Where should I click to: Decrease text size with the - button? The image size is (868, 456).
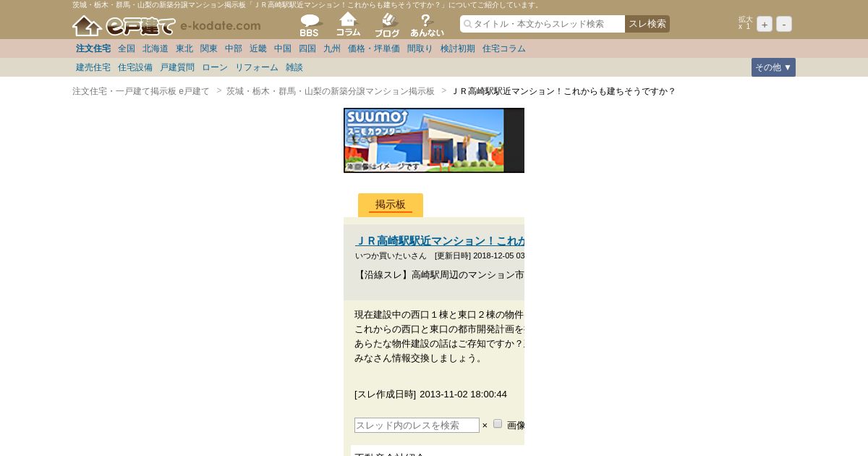pos(784,24)
